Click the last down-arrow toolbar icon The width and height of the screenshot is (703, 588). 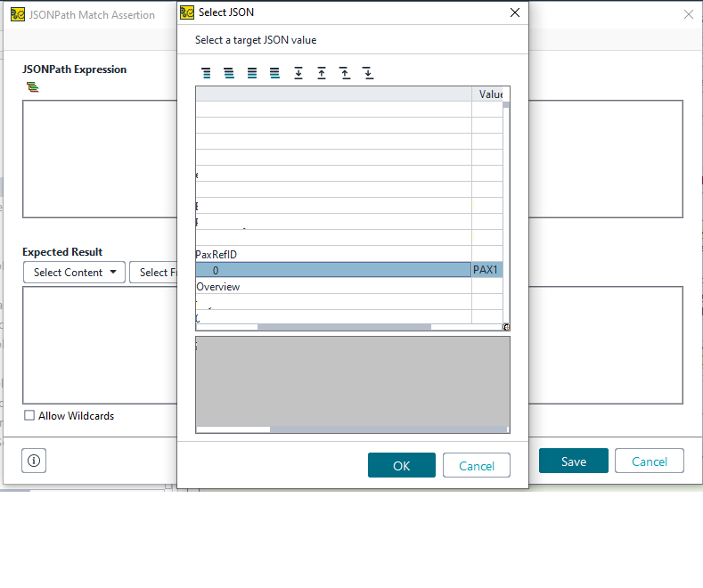point(368,73)
